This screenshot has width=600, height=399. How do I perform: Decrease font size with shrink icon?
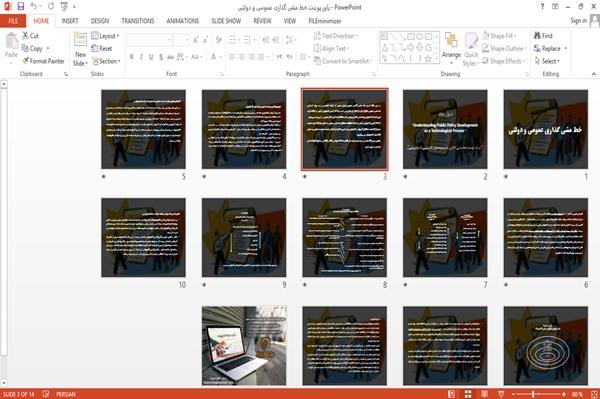point(205,39)
